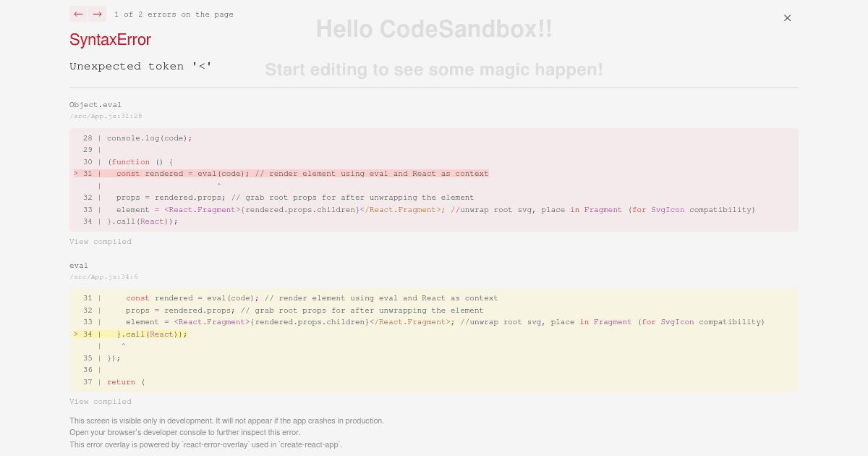Click the SyntaxError heading
Screen dimensions: 868x456
109,40
